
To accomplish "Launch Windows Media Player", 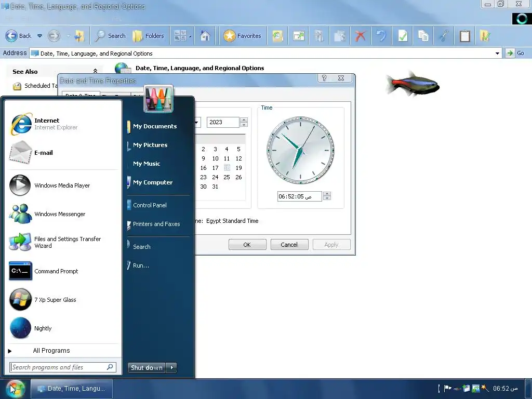I will point(63,185).
